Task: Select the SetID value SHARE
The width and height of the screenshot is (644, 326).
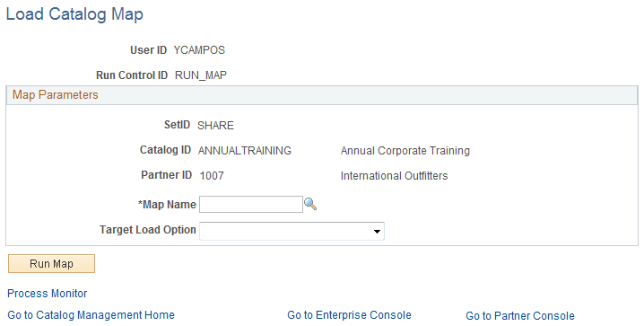Action: [x=215, y=126]
